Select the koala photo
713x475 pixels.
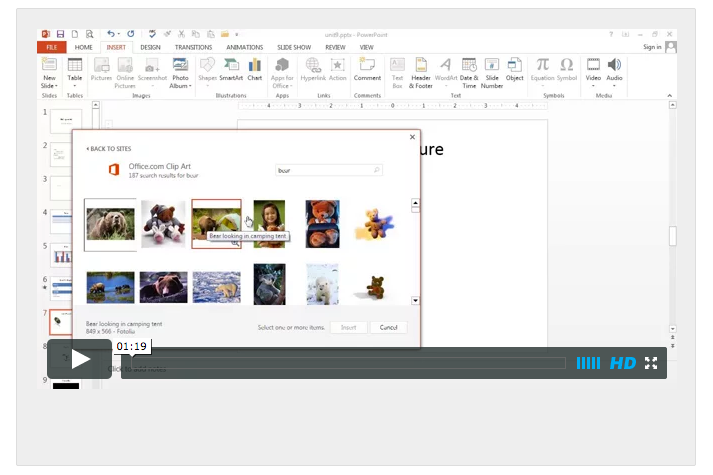pyautogui.click(x=269, y=284)
